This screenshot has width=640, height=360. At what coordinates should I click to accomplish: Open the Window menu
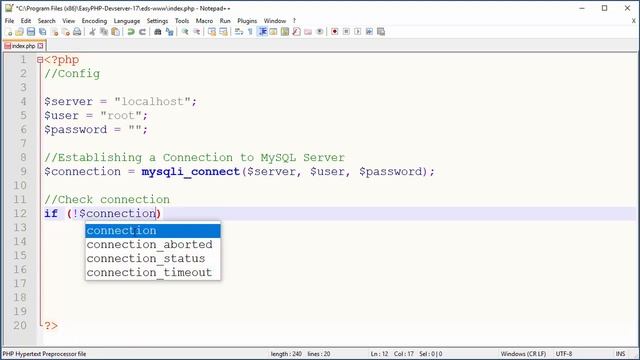(x=275, y=21)
